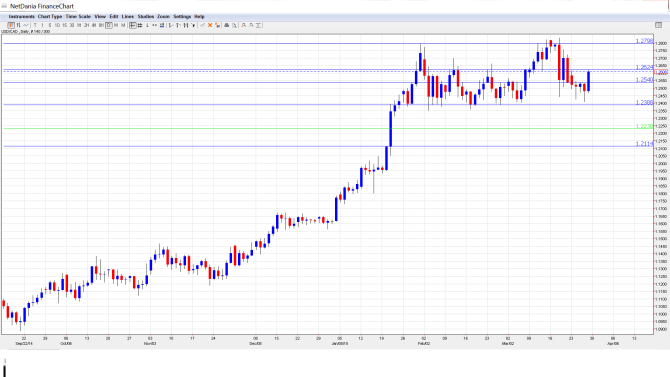Open the Settings menu
Viewport: 670px width, 377px height.
point(182,17)
